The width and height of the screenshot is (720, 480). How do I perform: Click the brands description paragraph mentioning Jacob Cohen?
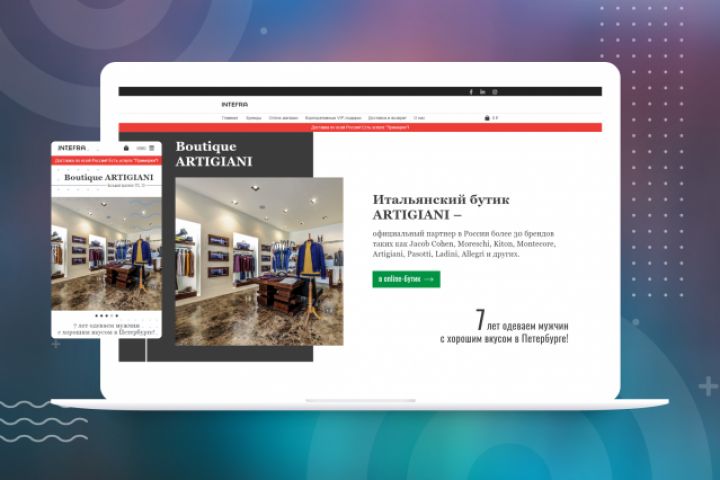(464, 243)
